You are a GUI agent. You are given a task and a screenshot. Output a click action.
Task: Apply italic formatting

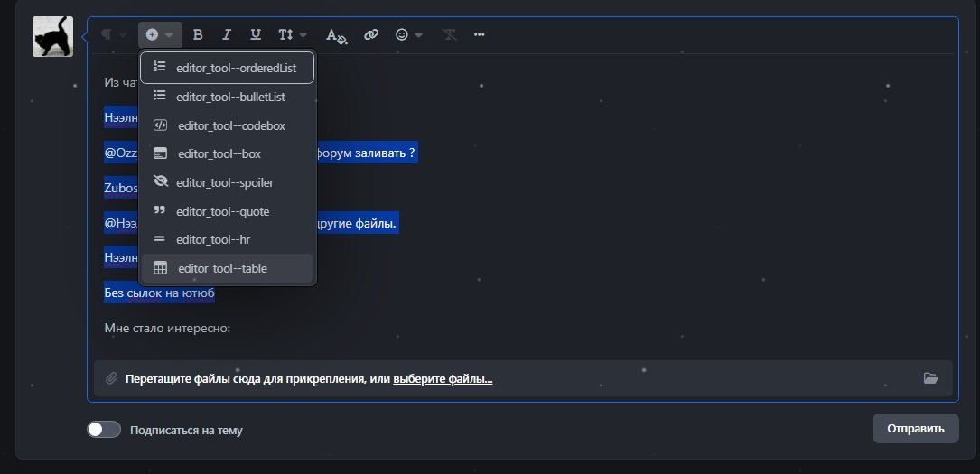227,34
